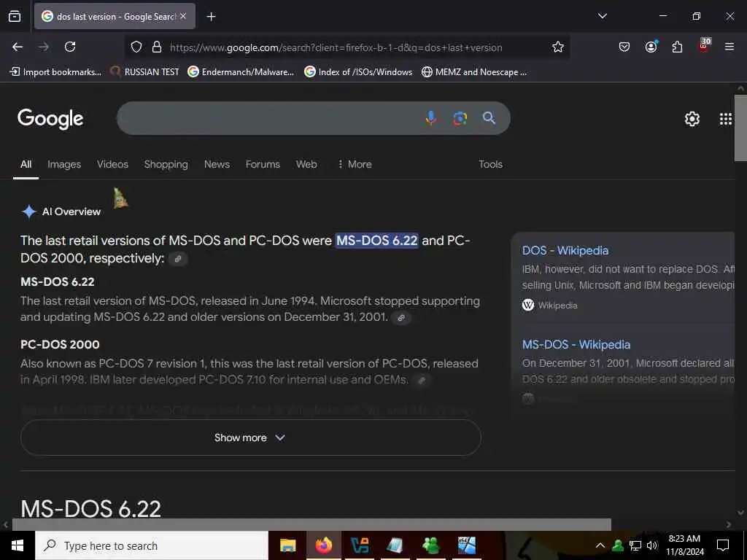747x560 pixels.
Task: Open the DOS - Wikipedia source link
Action: 565,251
